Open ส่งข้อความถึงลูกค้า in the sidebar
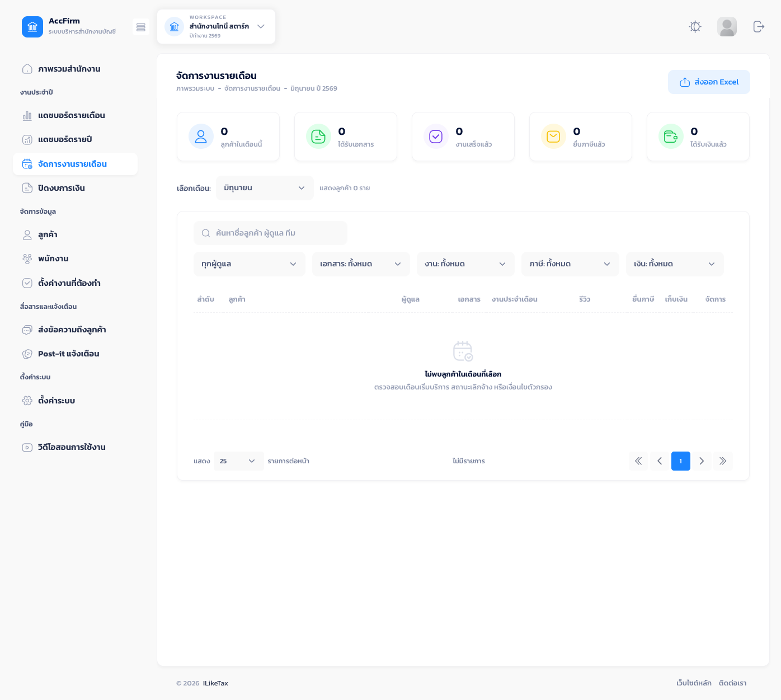This screenshot has height=700, width=781. (75, 330)
